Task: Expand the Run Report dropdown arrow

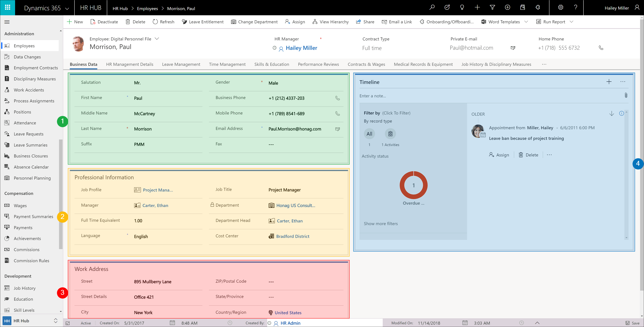Action: tap(571, 22)
